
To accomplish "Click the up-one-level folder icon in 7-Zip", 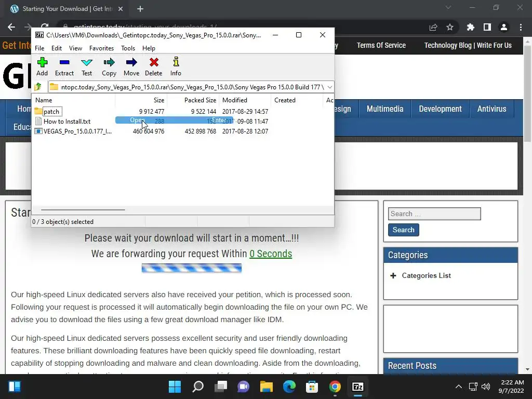I will (x=38, y=87).
